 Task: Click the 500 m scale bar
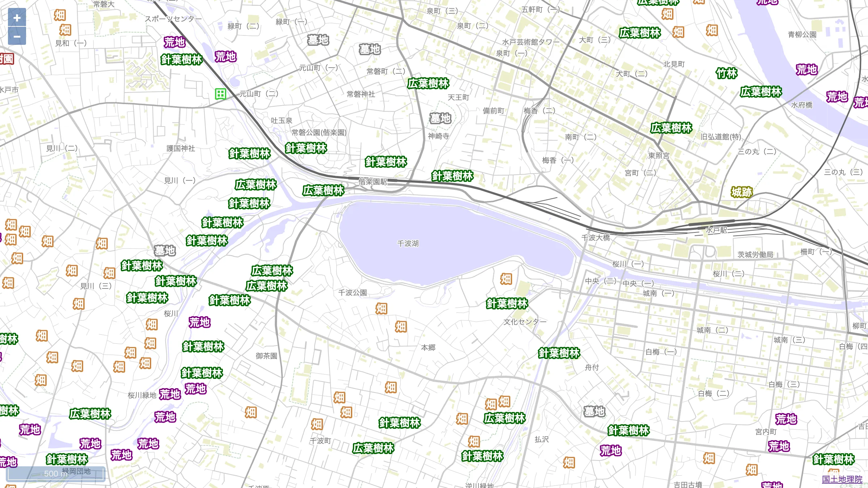click(x=56, y=474)
